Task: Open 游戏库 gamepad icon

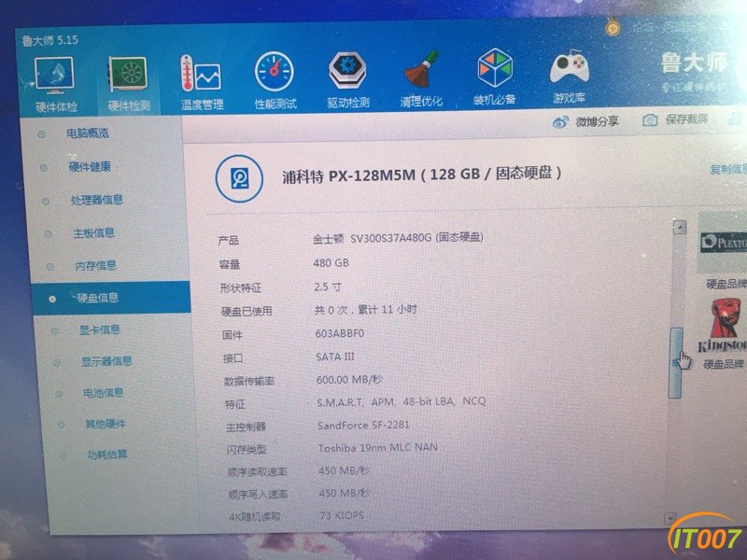Action: point(570,68)
